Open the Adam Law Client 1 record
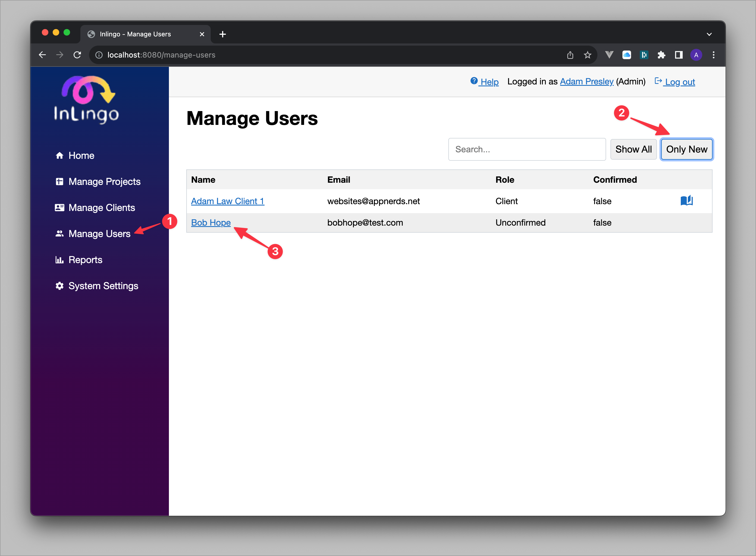The image size is (756, 556). pyautogui.click(x=228, y=201)
